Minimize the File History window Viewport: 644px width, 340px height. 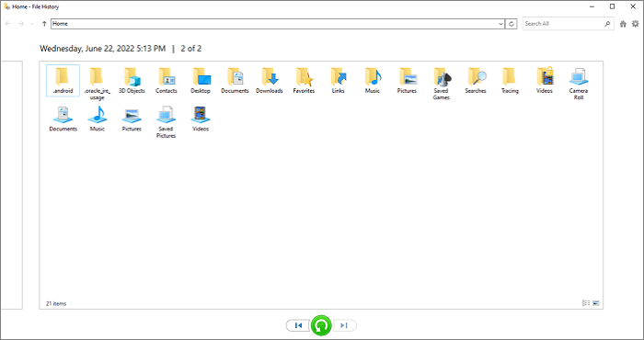pyautogui.click(x=592, y=6)
